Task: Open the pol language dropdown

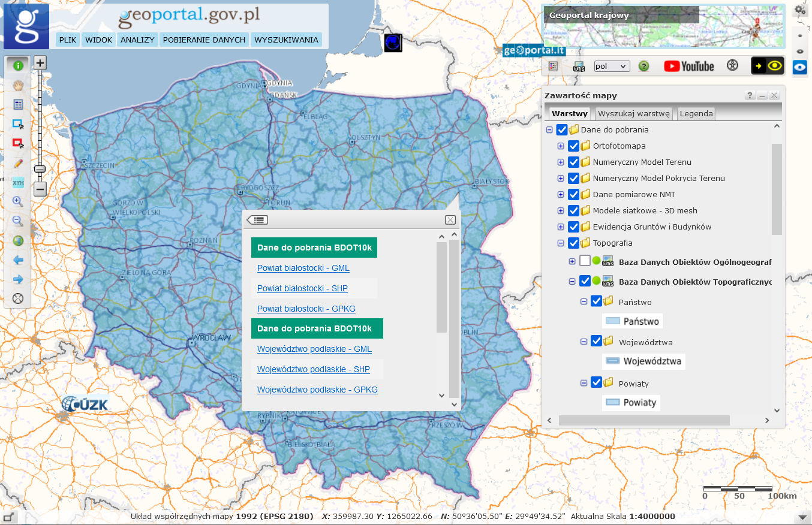Action: click(x=612, y=66)
